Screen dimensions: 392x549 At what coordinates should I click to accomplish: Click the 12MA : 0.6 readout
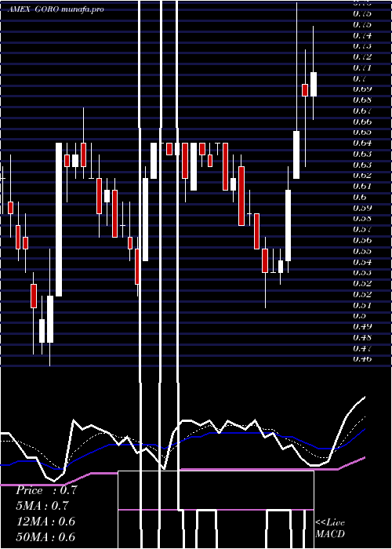(45, 522)
